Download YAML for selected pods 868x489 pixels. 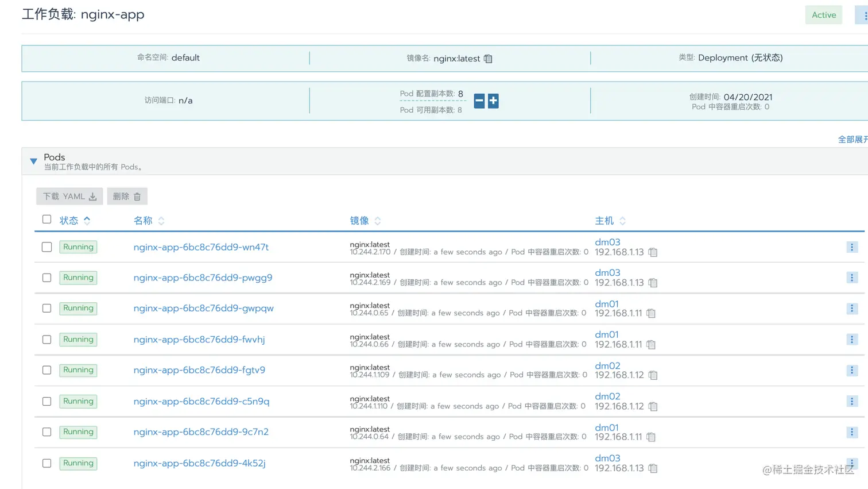pos(69,197)
